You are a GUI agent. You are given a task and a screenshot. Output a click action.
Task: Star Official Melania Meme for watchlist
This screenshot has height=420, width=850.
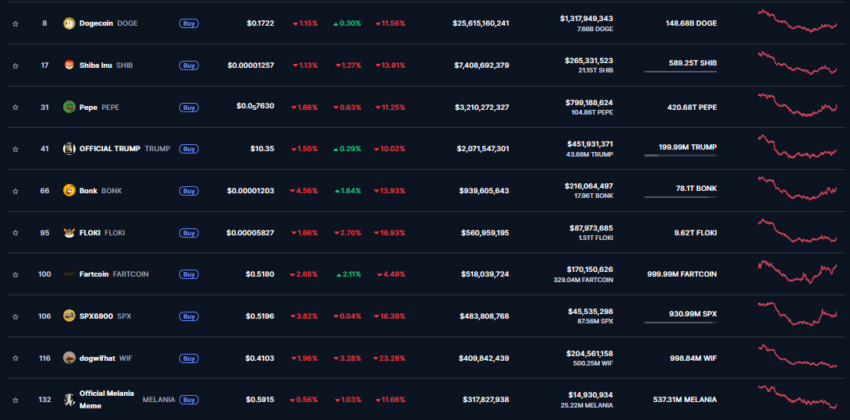tap(15, 400)
